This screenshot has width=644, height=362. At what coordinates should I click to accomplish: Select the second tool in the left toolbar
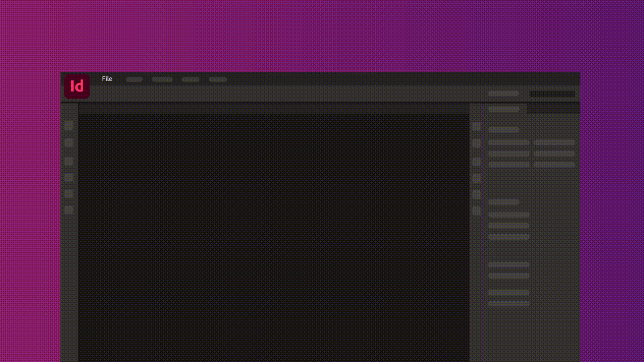(x=68, y=142)
